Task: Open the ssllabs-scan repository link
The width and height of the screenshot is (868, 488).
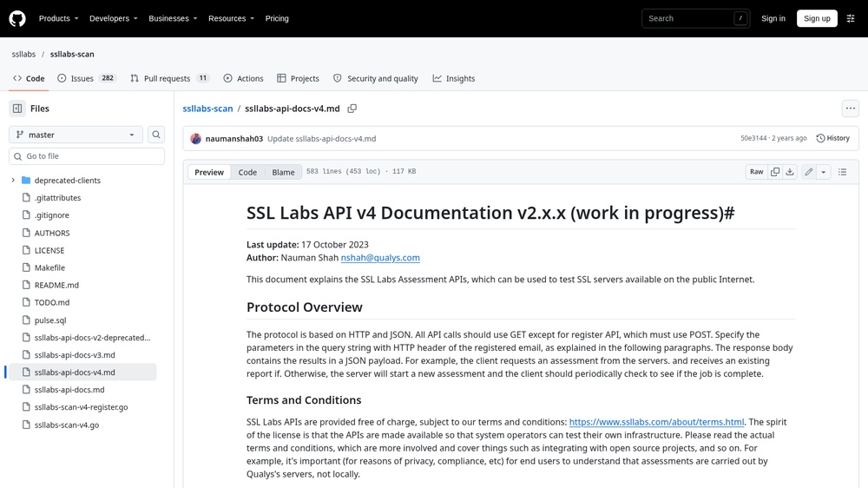Action: (72, 55)
